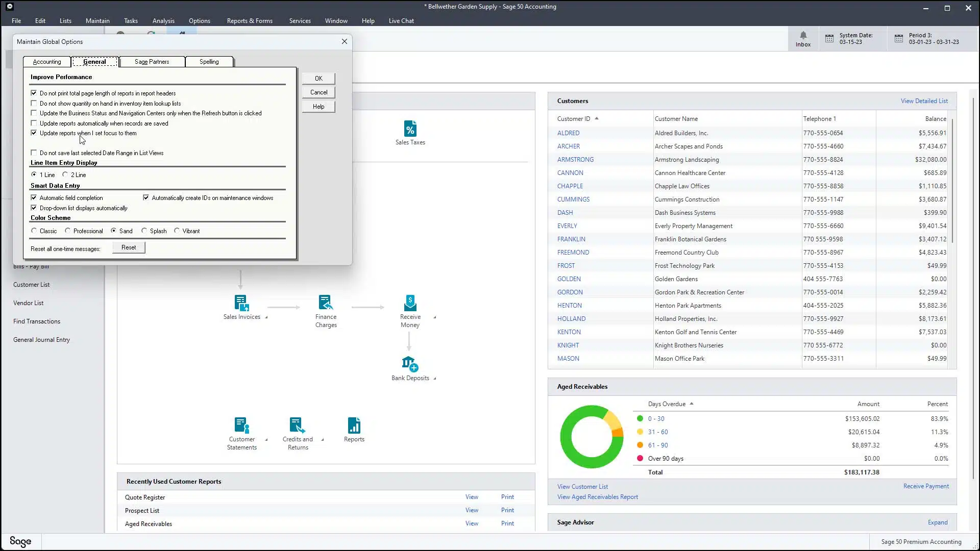Expand the Receive Money dropdown arrow
The image size is (980, 551).
tap(434, 317)
